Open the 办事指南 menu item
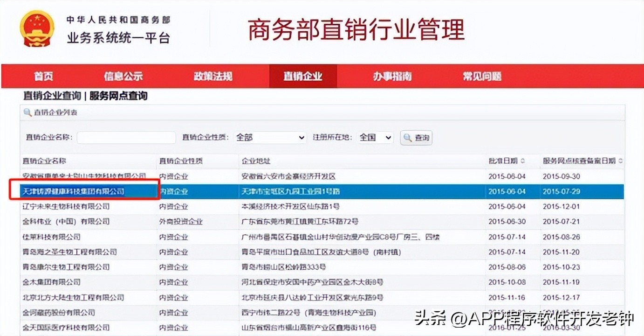The image size is (644, 336). [392, 77]
